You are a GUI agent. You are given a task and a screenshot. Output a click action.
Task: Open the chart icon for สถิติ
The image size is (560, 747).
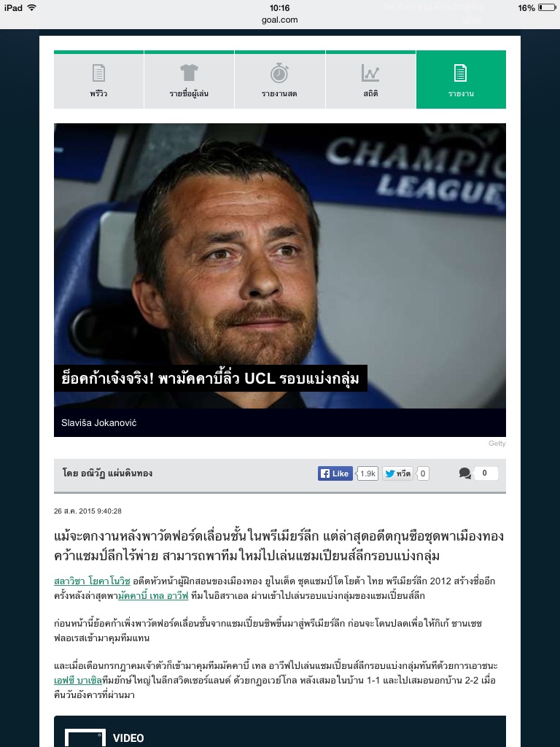370,73
